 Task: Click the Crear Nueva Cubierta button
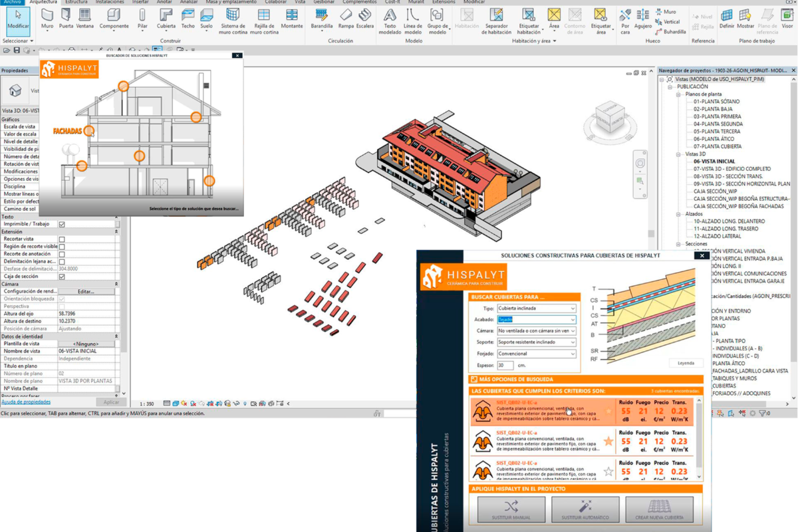point(659,509)
